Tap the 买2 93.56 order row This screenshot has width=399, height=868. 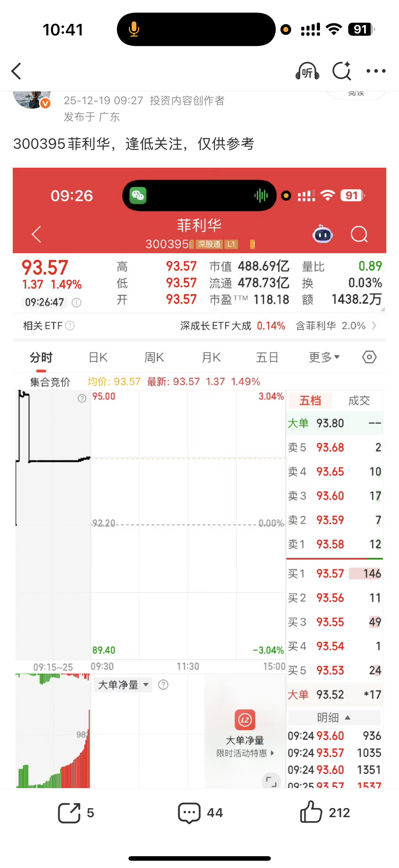click(x=334, y=598)
